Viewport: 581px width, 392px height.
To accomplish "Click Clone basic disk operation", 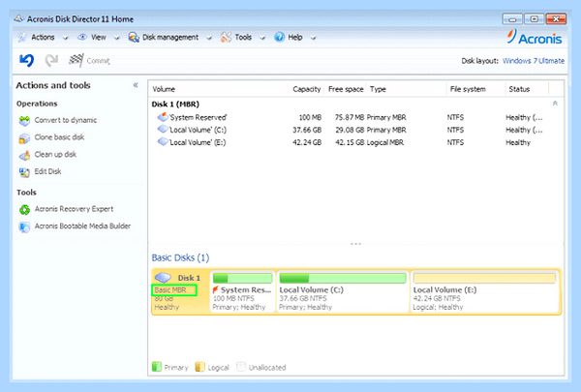I will pos(59,137).
